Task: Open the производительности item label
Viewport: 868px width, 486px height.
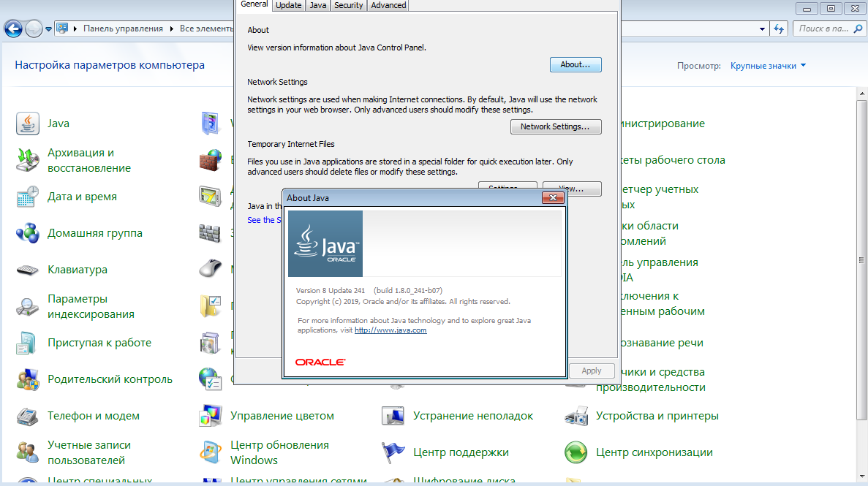Action: click(650, 387)
